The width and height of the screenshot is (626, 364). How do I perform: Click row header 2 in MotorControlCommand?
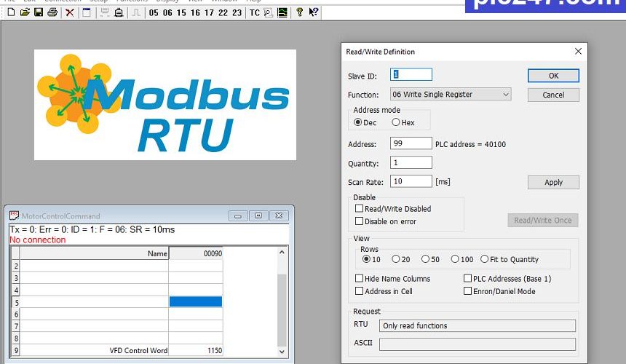[16, 266]
